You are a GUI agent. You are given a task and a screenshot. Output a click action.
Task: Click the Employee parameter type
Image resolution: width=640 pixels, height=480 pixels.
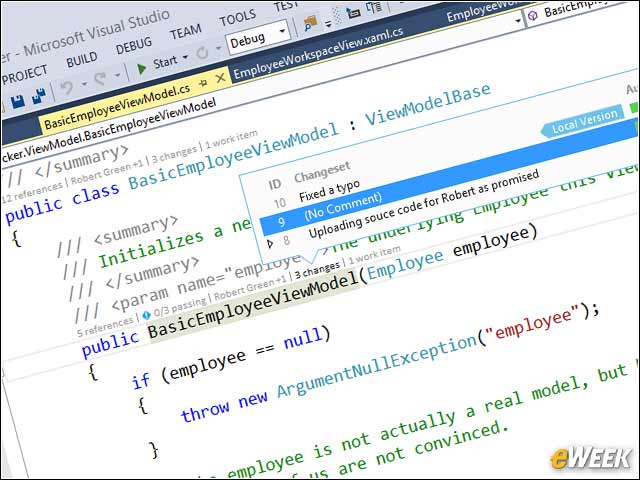tap(405, 265)
